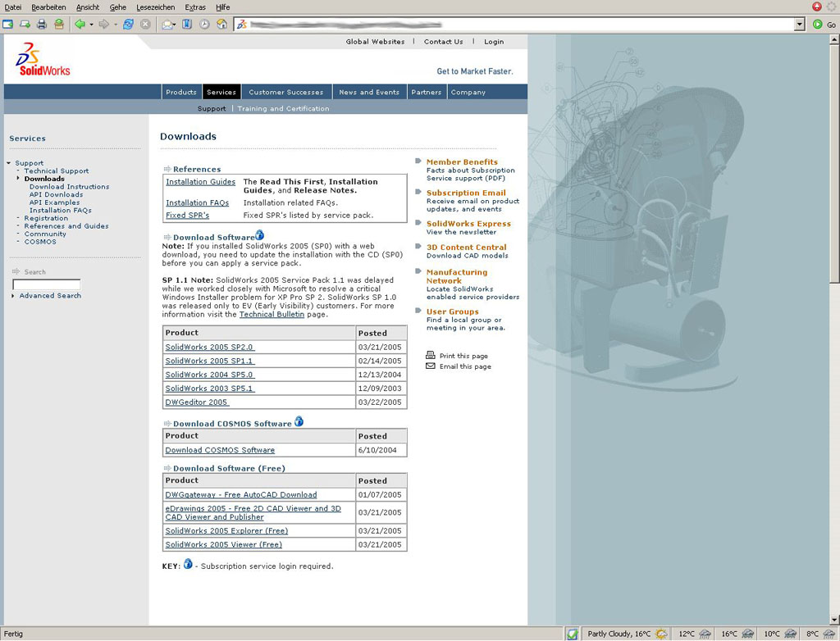840x641 pixels.
Task: Click the SolidWorks 2005 SP2.0 download link
Action: [209, 347]
